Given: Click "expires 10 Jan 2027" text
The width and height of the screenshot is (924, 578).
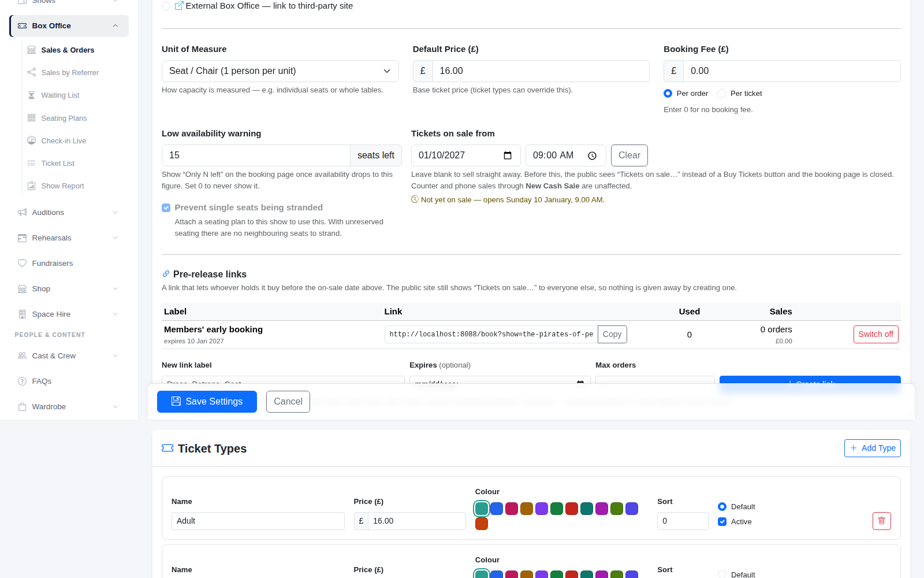Looking at the screenshot, I should tap(193, 341).
